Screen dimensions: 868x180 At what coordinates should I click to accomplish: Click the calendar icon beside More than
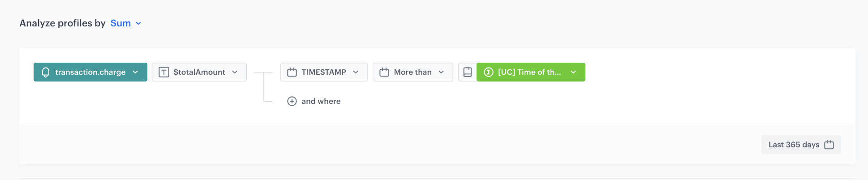tap(384, 72)
